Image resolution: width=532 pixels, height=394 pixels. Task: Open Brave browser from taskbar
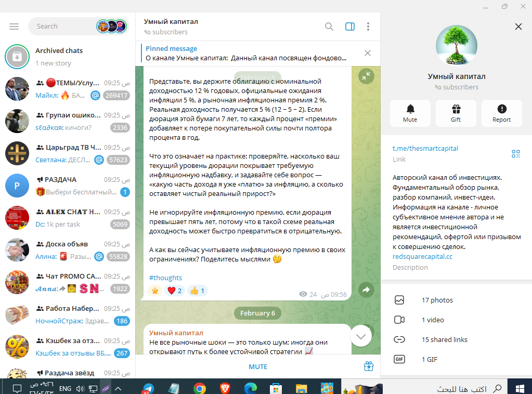[225, 389]
